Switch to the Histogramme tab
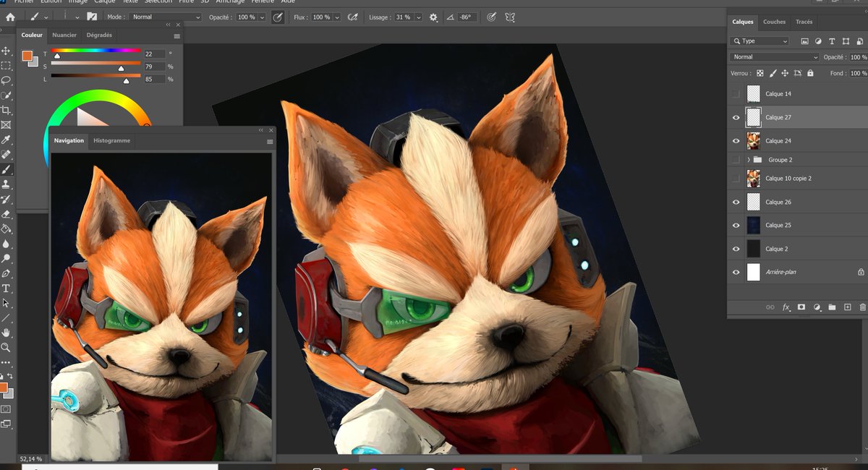Image resolution: width=868 pixels, height=470 pixels. click(x=112, y=140)
